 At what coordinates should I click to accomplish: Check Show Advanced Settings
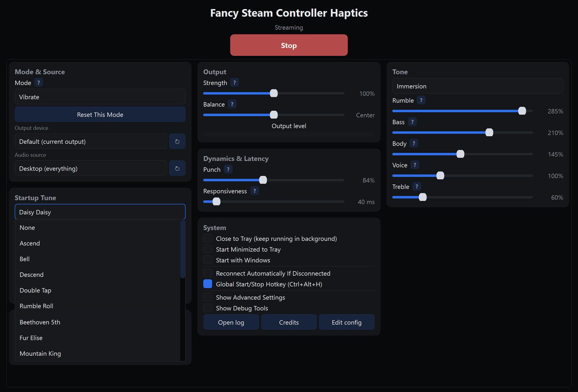tap(208, 297)
